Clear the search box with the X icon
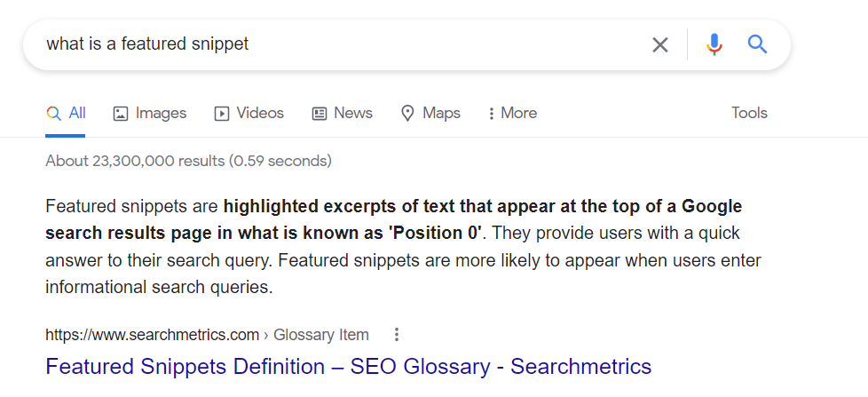Screen dimensions: 868x397 pos(659,44)
